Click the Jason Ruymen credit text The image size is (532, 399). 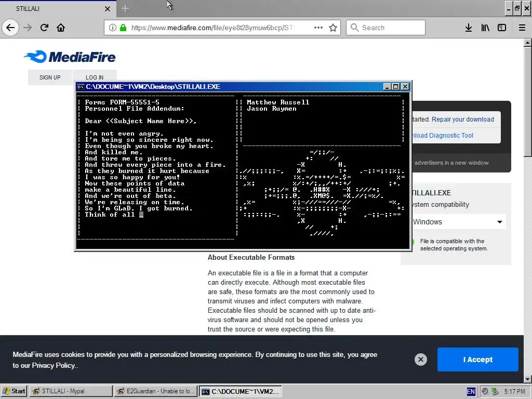coord(272,109)
